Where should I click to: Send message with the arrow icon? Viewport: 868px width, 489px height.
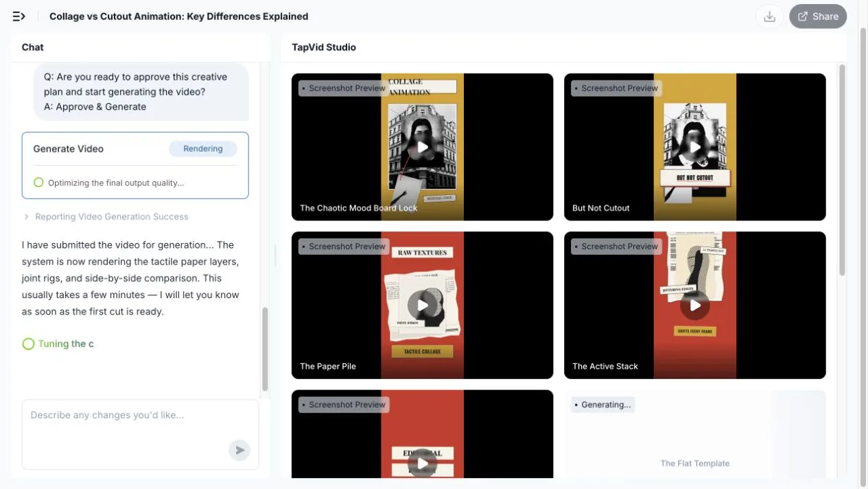pyautogui.click(x=239, y=451)
